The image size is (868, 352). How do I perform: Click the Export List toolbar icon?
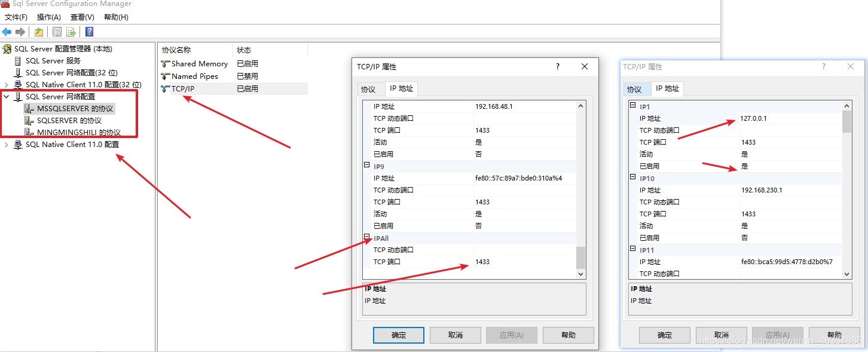point(71,32)
